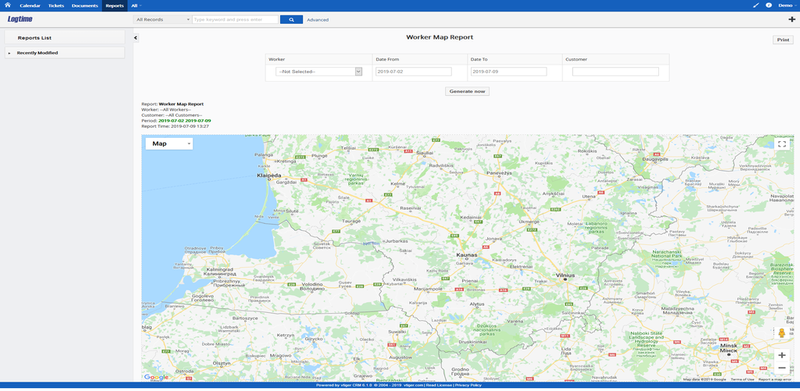Expand Recently Modified section
Viewport: 800px width, 391px height.
coord(65,53)
